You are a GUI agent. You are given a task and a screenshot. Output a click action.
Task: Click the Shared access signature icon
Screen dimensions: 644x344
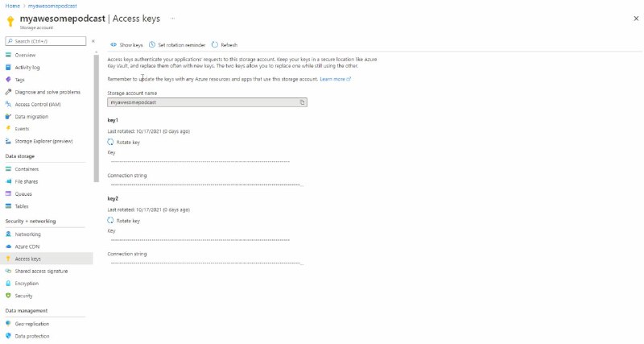click(8, 271)
